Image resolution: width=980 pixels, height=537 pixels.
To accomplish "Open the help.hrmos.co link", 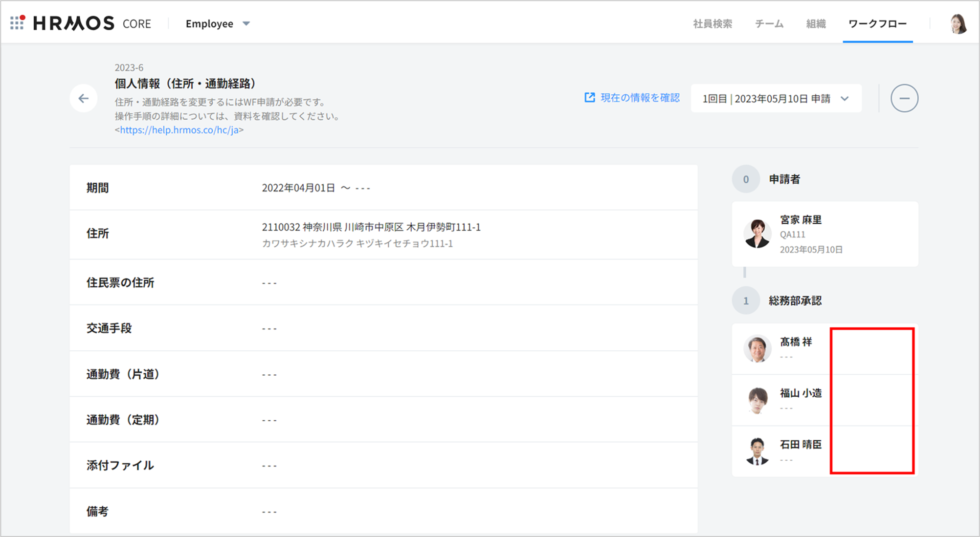I will 179,130.
